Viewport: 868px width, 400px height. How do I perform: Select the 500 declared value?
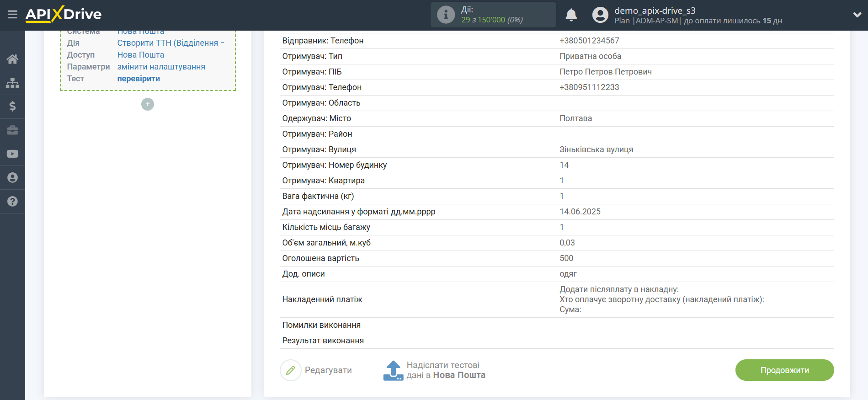(566, 258)
